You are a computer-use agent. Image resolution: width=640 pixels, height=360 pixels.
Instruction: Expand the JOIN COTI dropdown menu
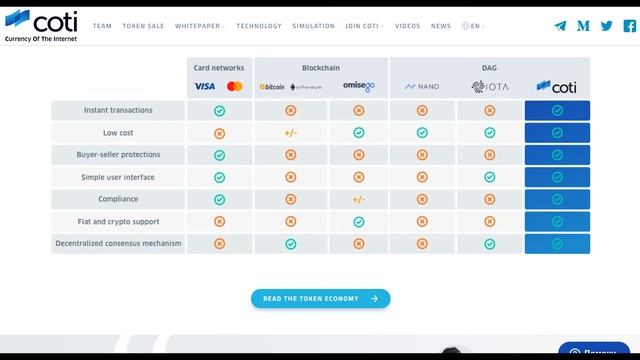click(x=364, y=26)
